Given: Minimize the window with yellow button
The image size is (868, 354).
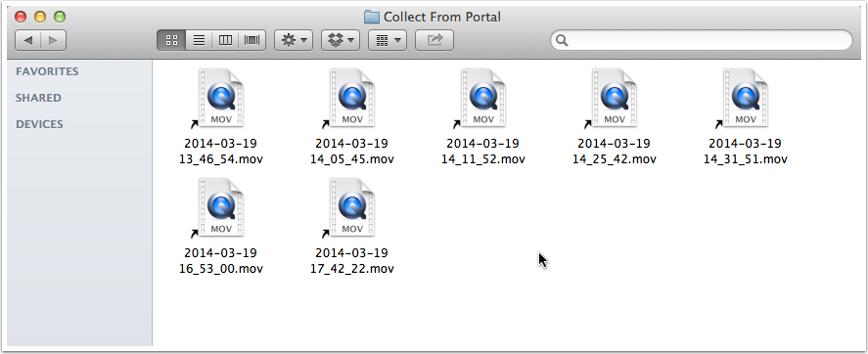Looking at the screenshot, I should [40, 17].
